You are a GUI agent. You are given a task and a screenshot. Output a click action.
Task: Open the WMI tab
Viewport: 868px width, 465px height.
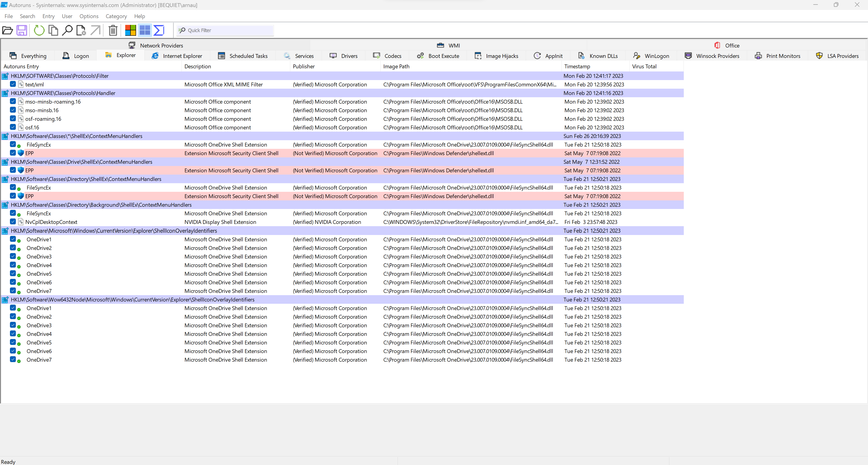[448, 45]
